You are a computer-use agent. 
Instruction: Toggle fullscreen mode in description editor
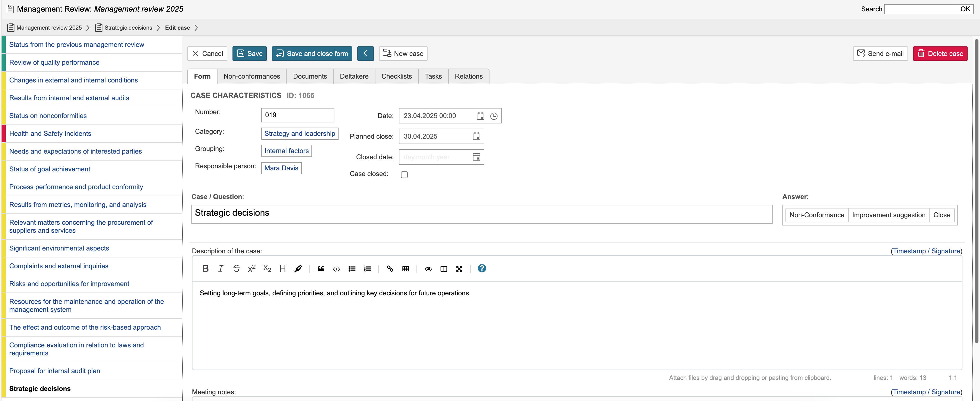click(x=459, y=269)
